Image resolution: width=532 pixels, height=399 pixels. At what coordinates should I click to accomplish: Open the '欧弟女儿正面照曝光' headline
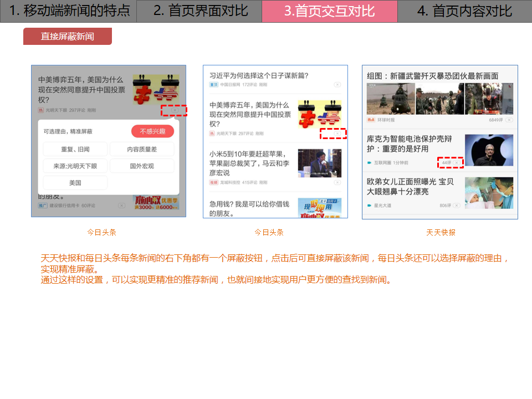(410, 187)
